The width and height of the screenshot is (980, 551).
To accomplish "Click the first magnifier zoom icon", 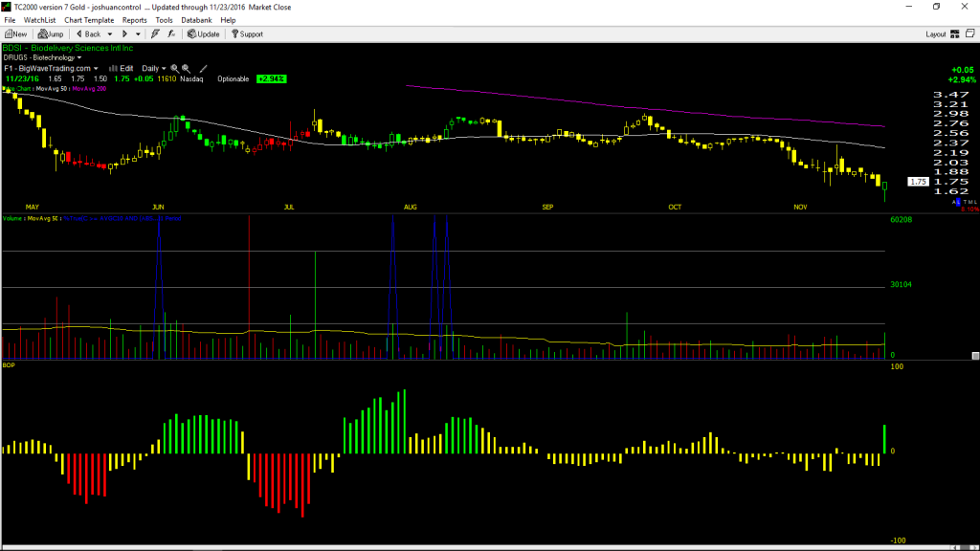I will 175,68.
